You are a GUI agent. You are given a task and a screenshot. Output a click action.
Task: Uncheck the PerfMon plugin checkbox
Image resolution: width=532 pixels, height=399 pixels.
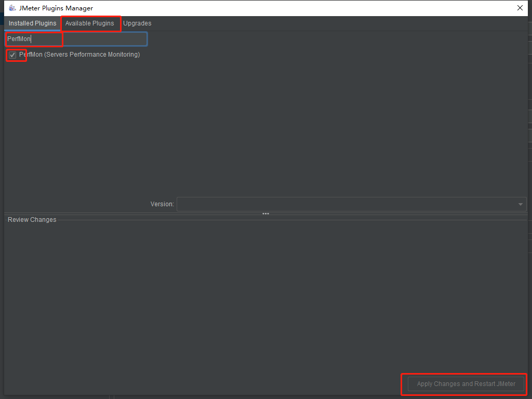12,55
